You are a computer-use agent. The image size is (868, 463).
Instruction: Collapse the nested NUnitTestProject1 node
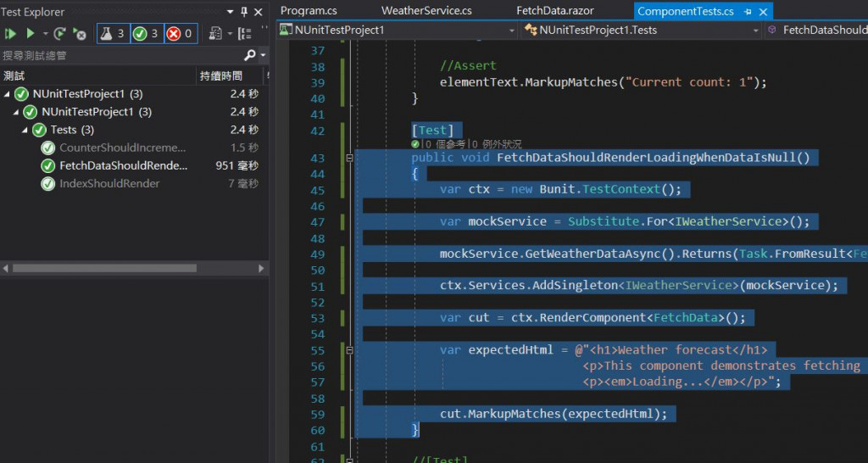coord(15,112)
